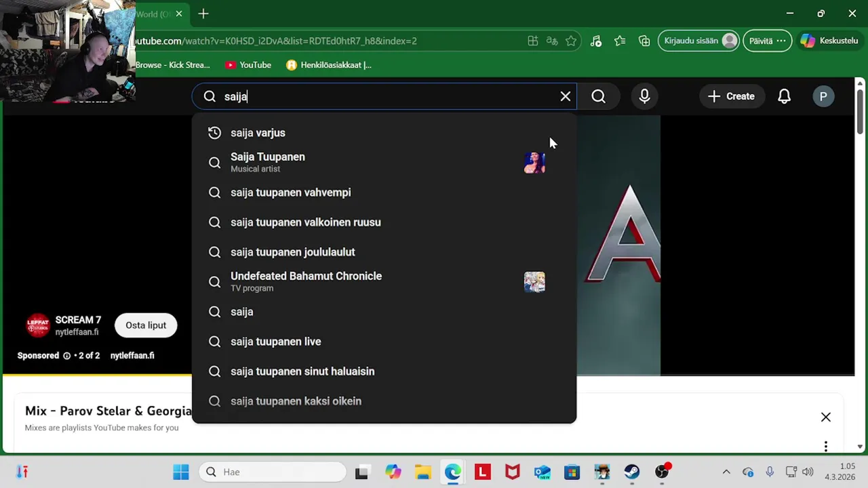Screen dimensions: 868x488
Task: Choose Undefeated Bahamut Chronicle TV program suggestion
Action: (384, 281)
